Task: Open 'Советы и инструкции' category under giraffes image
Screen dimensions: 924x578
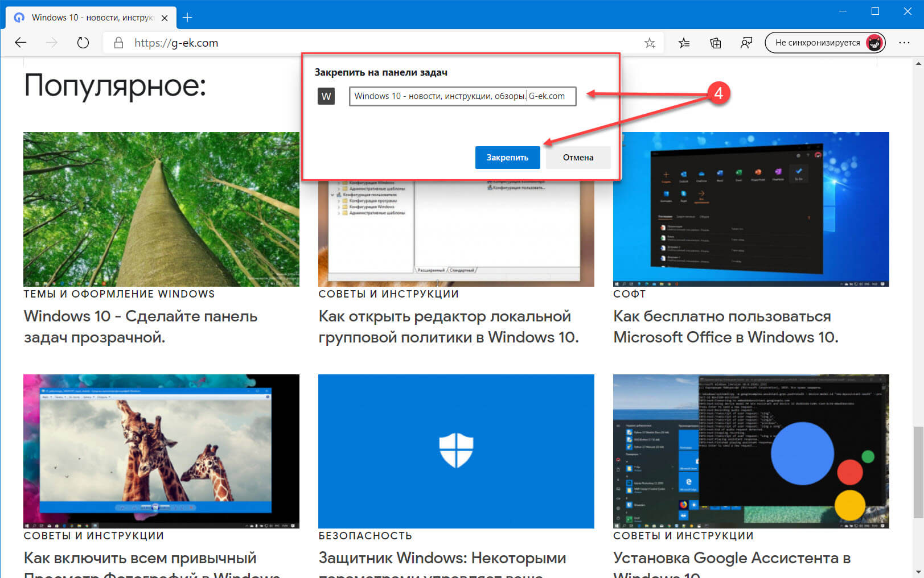Action: (93, 536)
